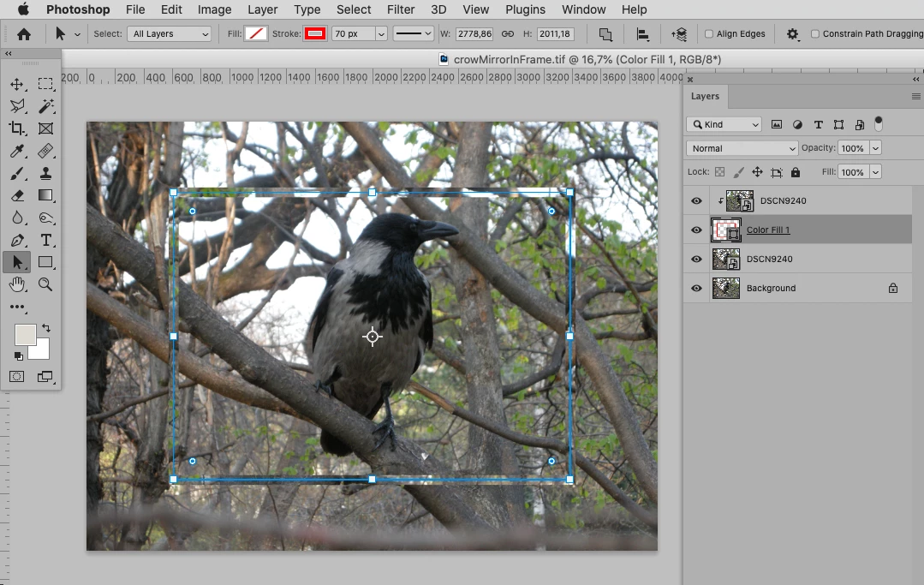Open the stroke width dropdown

[x=381, y=33]
